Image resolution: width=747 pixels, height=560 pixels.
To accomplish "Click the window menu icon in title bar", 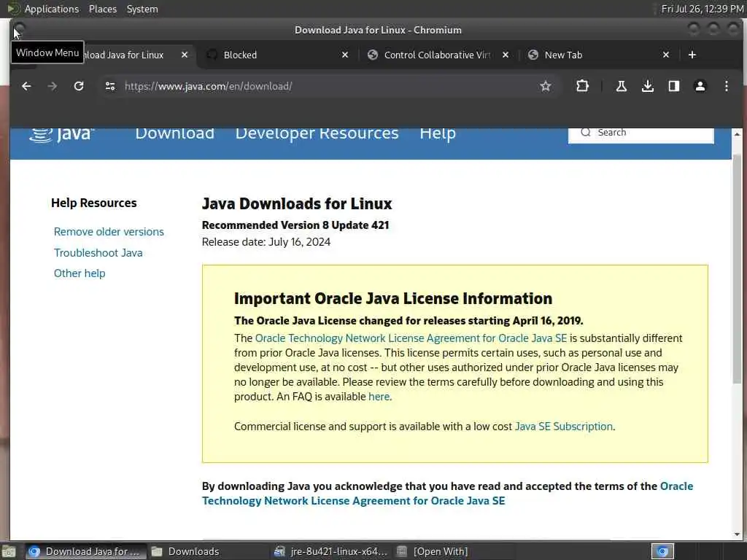I will (x=19, y=29).
